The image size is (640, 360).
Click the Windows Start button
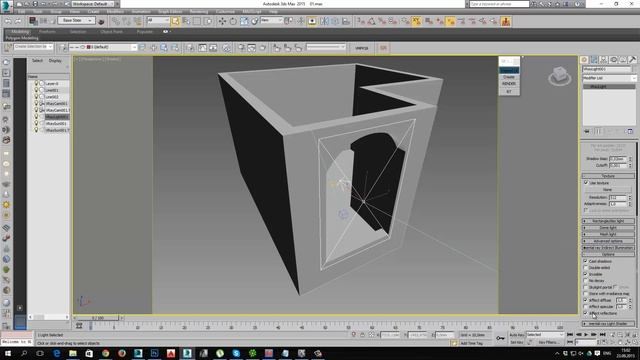pos(7,353)
